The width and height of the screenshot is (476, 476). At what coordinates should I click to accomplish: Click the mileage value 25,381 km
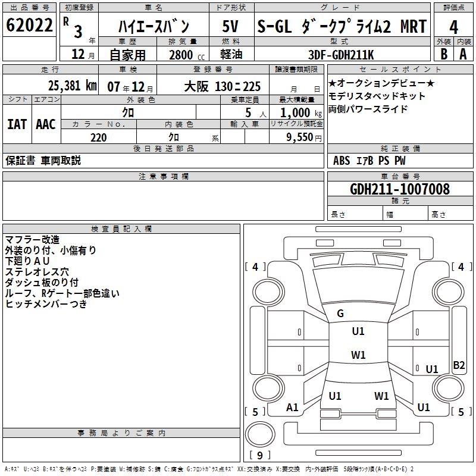72,86
